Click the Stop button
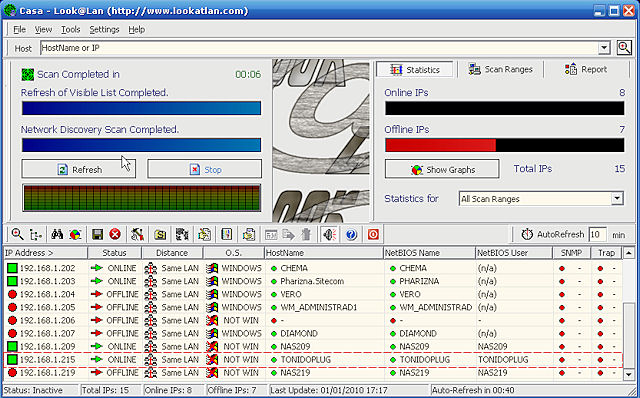This screenshot has height=398, width=640. 204,169
